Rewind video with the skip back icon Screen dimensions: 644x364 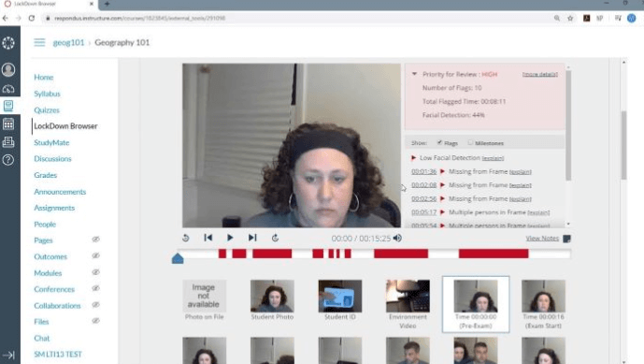[186, 238]
